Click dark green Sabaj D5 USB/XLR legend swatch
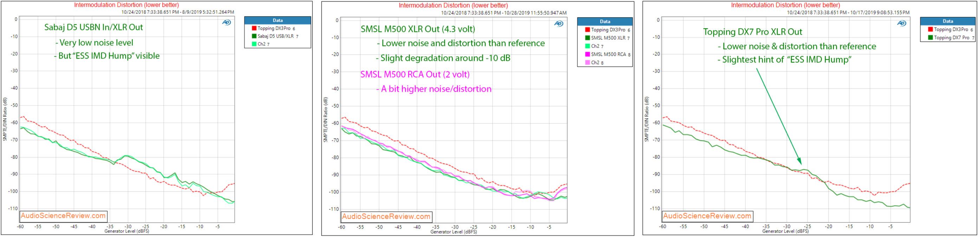980x237 pixels. coord(254,36)
